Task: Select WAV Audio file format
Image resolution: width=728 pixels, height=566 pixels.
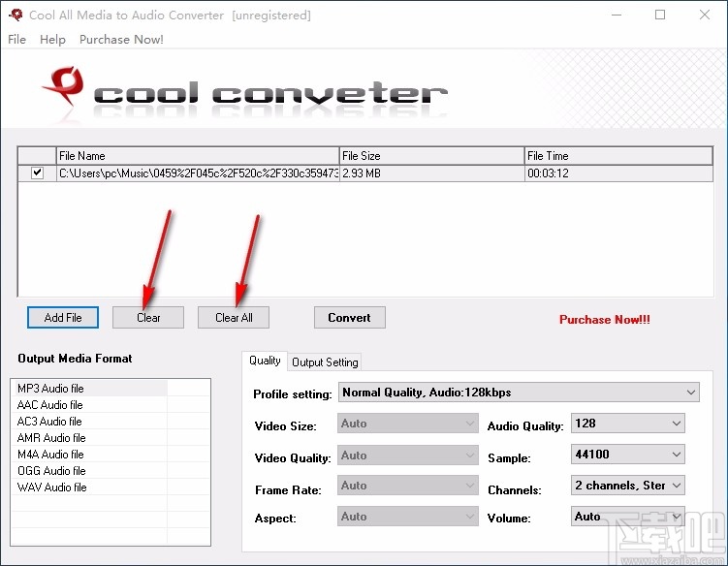Action: (x=90, y=487)
